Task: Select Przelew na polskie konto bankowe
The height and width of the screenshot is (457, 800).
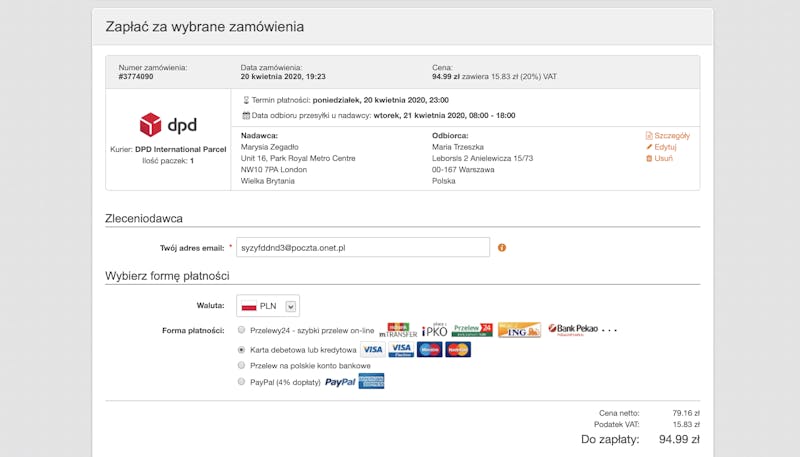Action: [241, 365]
